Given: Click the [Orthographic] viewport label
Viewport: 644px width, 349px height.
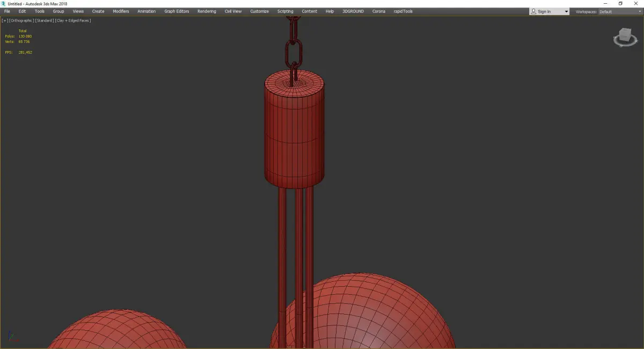Looking at the screenshot, I should tap(21, 20).
